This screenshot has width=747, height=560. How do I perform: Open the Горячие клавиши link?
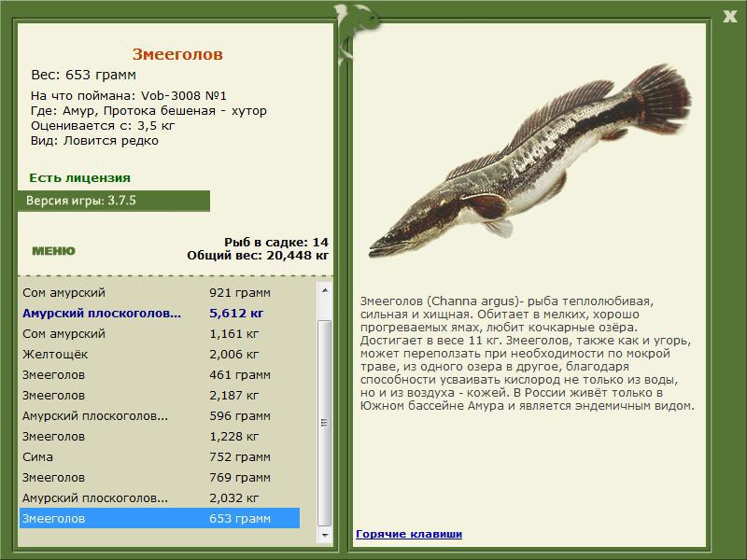coord(409,534)
